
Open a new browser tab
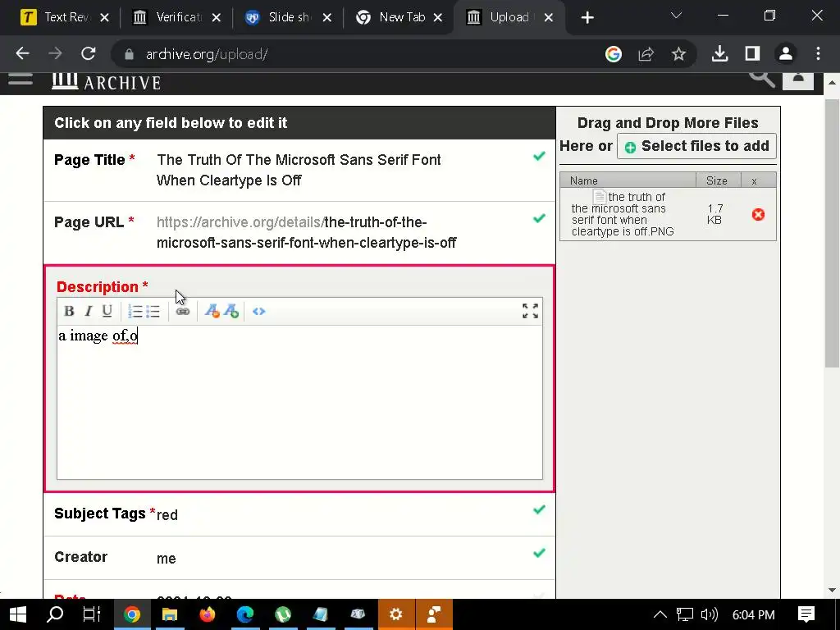coord(587,18)
